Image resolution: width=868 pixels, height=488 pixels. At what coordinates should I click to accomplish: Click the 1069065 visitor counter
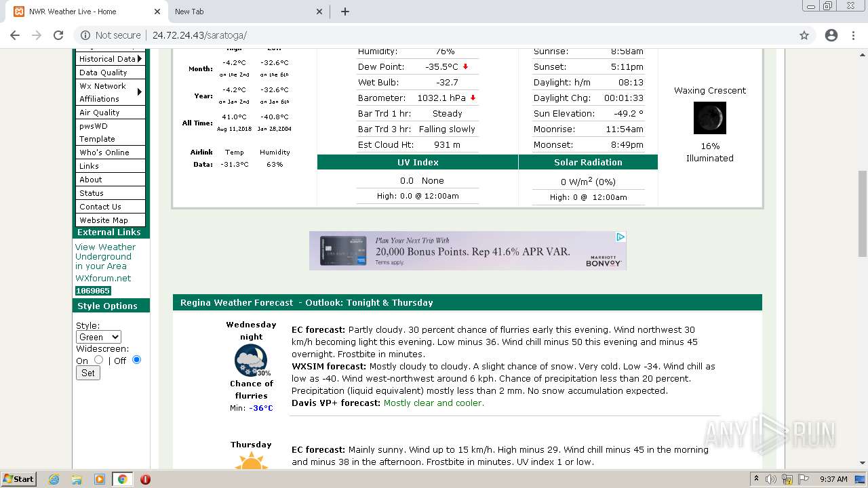click(93, 291)
